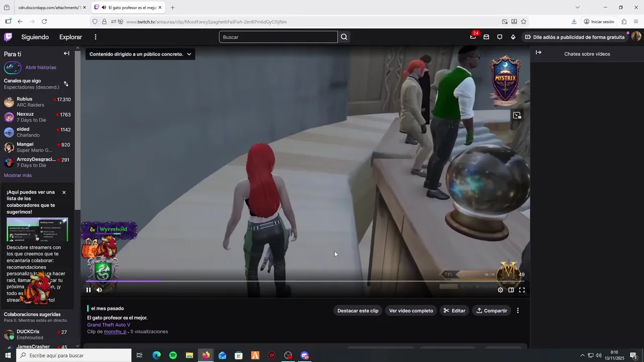
Task: Show hidden system tray icons
Action: point(583,355)
